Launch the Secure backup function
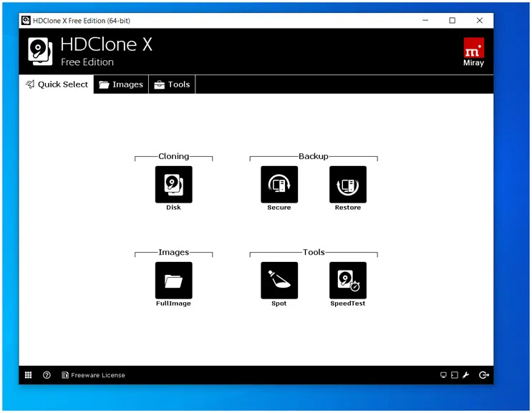The height and width of the screenshot is (413, 532). [x=279, y=185]
